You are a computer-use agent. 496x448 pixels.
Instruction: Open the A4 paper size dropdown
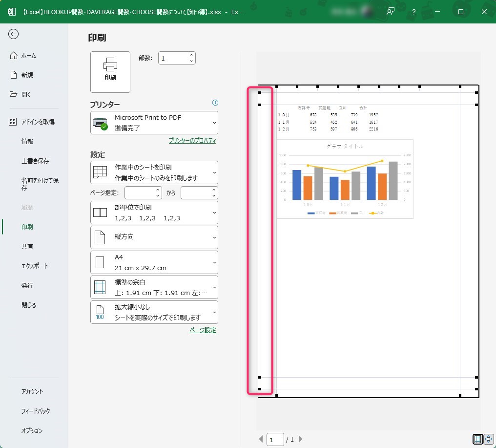point(154,262)
